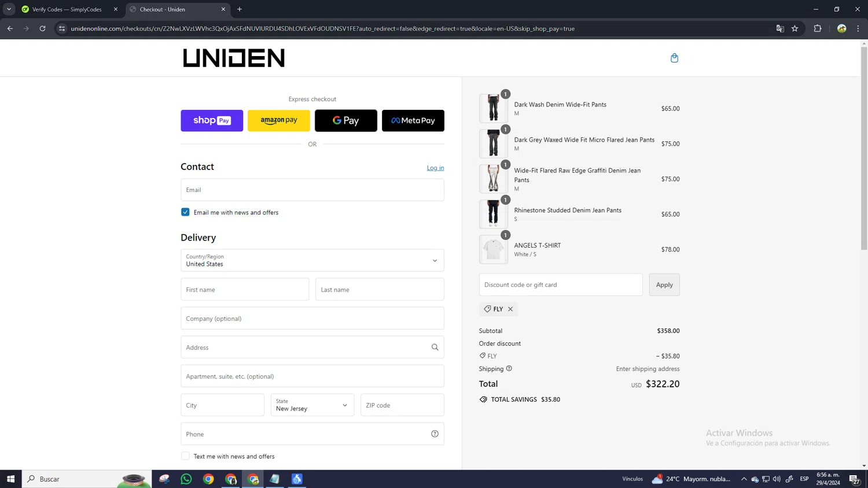Open the Windows Start menu
This screenshot has height=488, width=868.
coord(10,479)
